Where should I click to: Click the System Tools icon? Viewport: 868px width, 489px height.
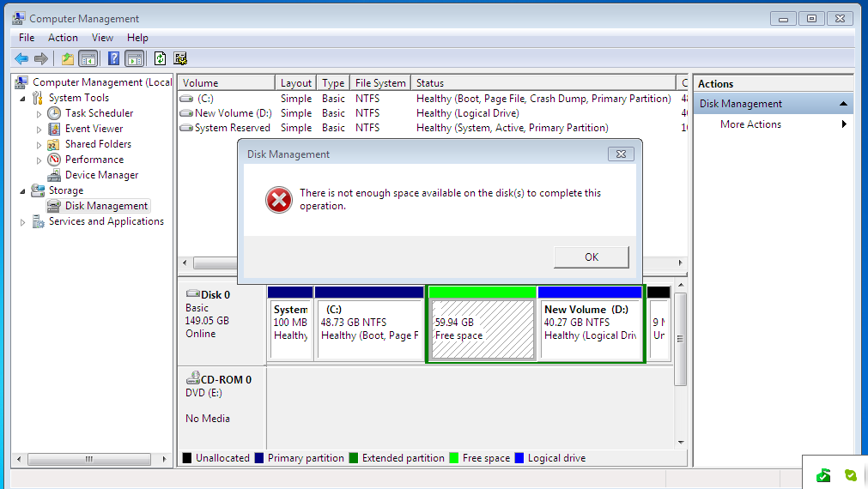coord(37,98)
